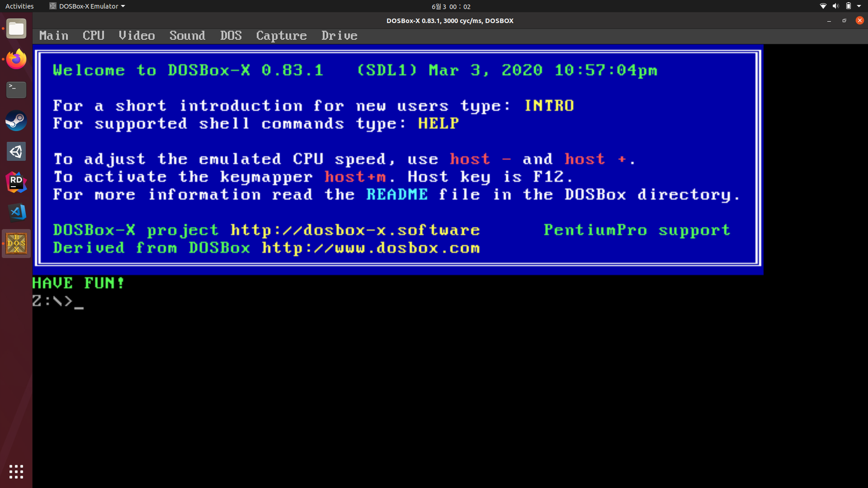Open the DOS menu

tap(231, 36)
